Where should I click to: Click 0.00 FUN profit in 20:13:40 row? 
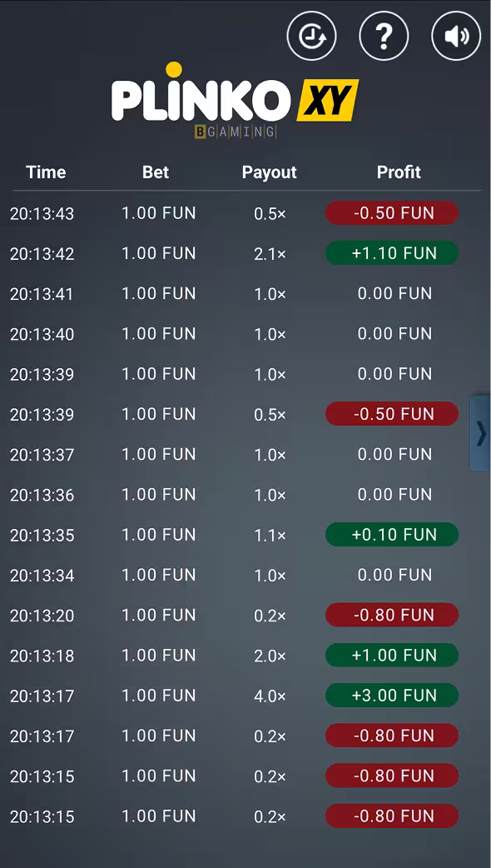point(394,334)
